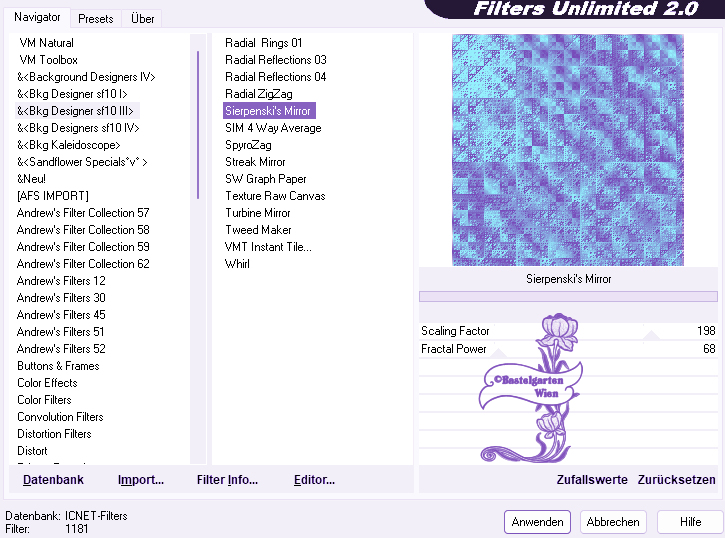Select Color Filters category
Screen dimensions: 725x538
pyautogui.click(x=44, y=400)
